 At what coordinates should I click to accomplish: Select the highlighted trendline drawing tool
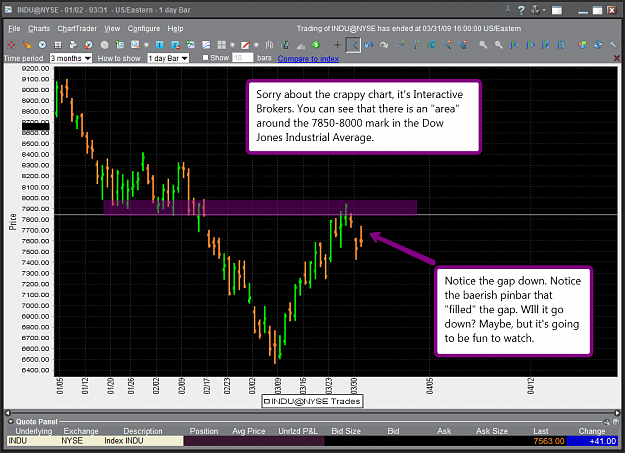click(353, 45)
